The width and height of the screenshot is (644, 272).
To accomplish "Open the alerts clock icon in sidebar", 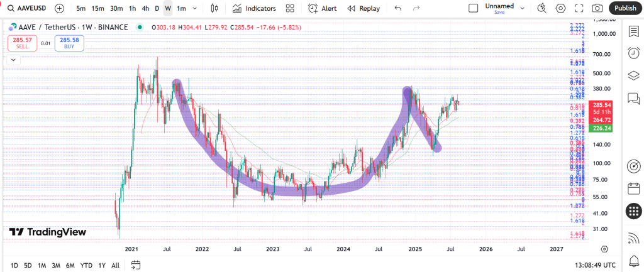I will tap(634, 53).
